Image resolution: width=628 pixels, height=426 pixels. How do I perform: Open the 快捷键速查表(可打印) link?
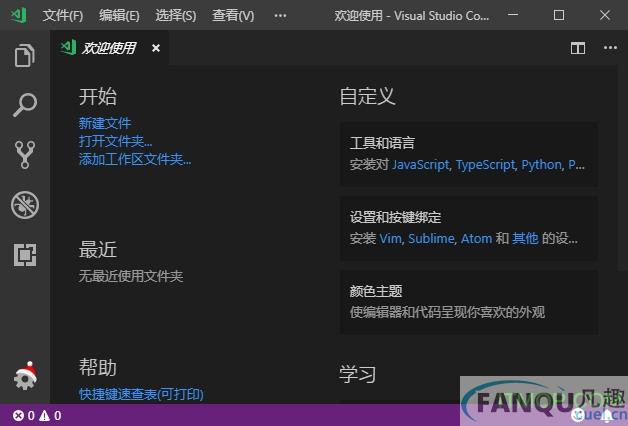tap(141, 394)
